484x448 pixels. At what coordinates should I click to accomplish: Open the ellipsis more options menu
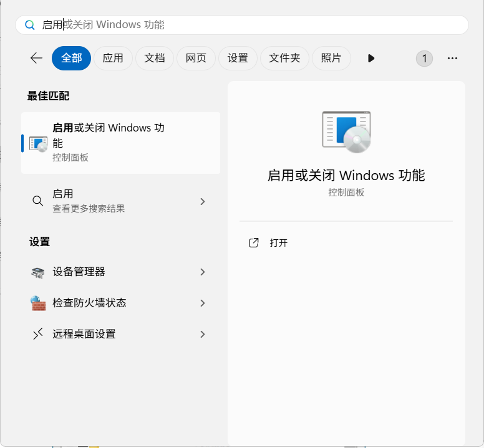453,58
